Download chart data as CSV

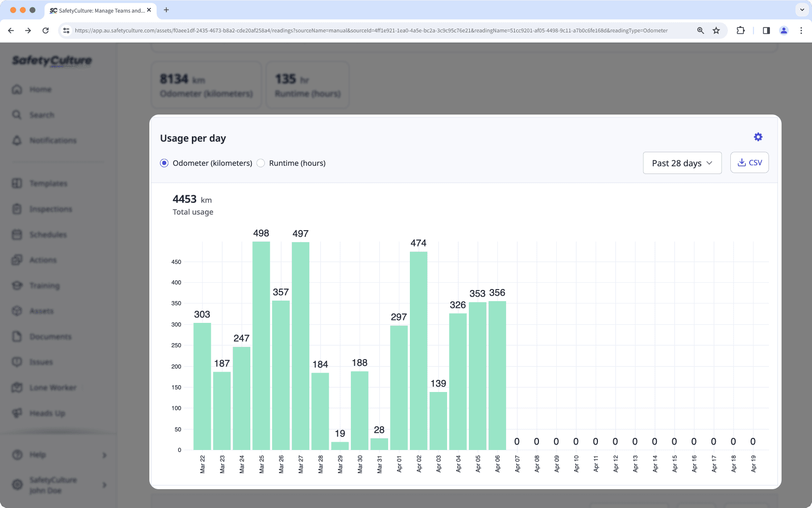[x=749, y=162]
